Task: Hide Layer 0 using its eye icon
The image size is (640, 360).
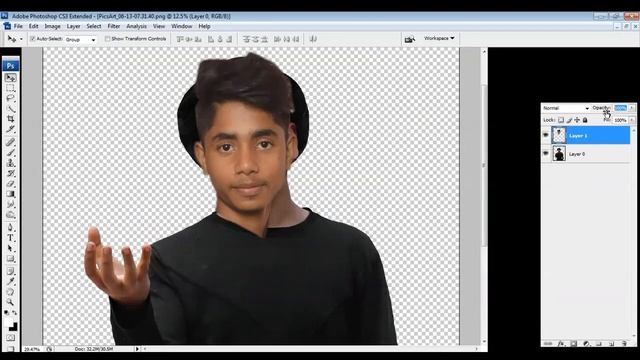Action: (546, 153)
